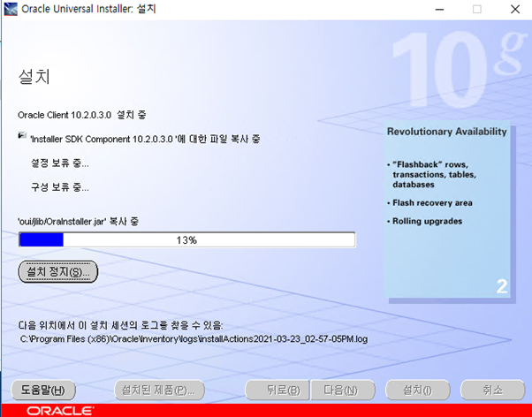The height and width of the screenshot is (417, 532).
Task: Maximize the installer window
Action: pos(477,9)
